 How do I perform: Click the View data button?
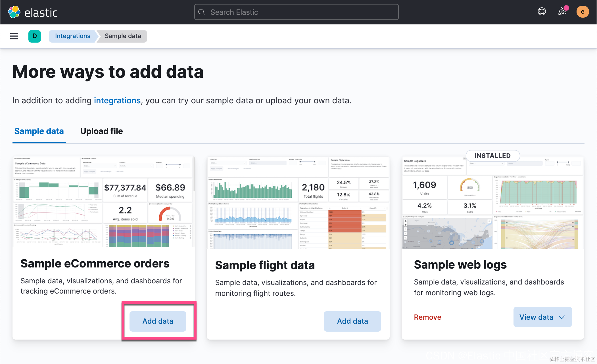(536, 317)
